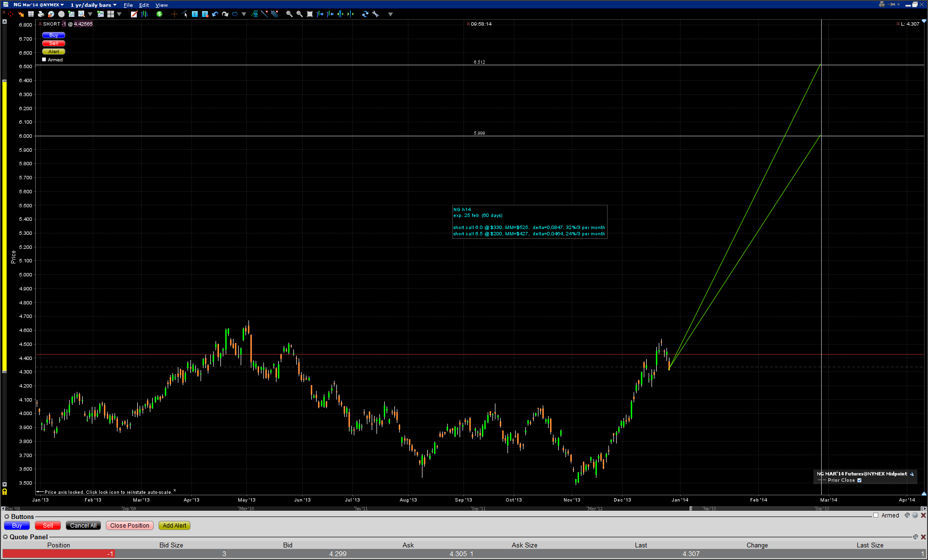Toggle the price axis lock icon

pos(4,492)
